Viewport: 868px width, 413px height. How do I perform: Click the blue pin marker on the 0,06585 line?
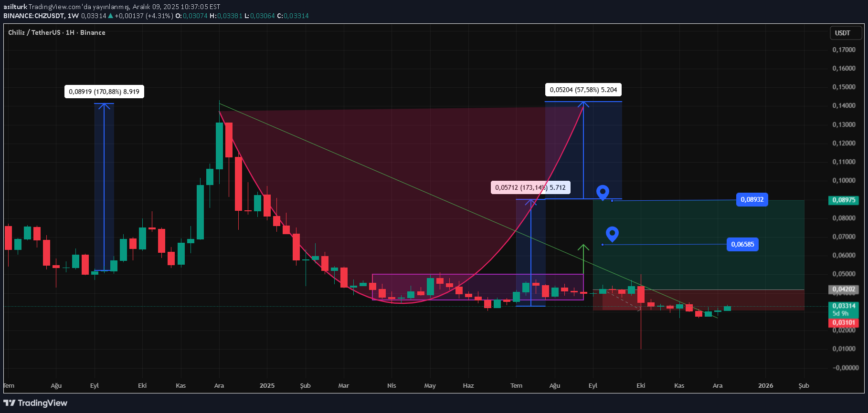(x=612, y=234)
